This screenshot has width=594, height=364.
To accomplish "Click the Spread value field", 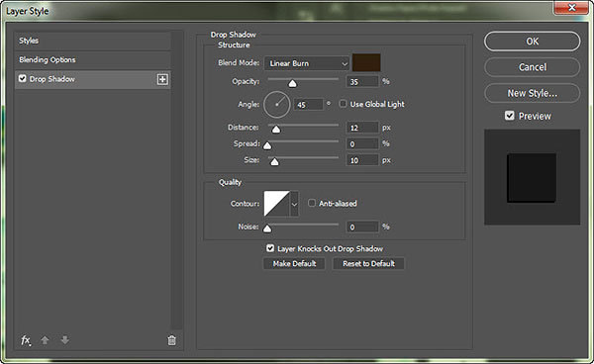I will click(362, 143).
